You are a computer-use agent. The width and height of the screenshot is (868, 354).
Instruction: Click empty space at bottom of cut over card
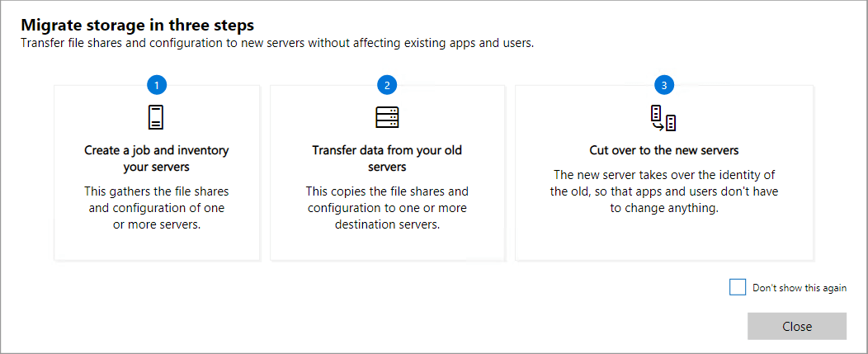(663, 239)
